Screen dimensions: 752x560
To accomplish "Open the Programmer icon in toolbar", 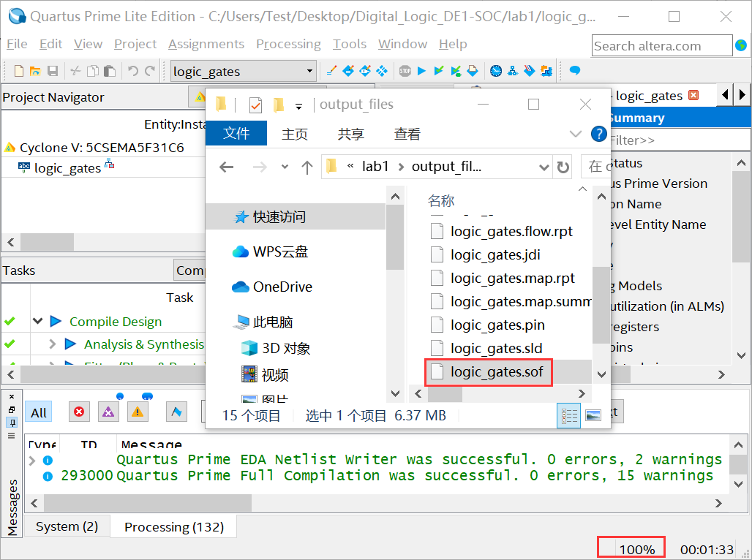I will pyautogui.click(x=530, y=71).
